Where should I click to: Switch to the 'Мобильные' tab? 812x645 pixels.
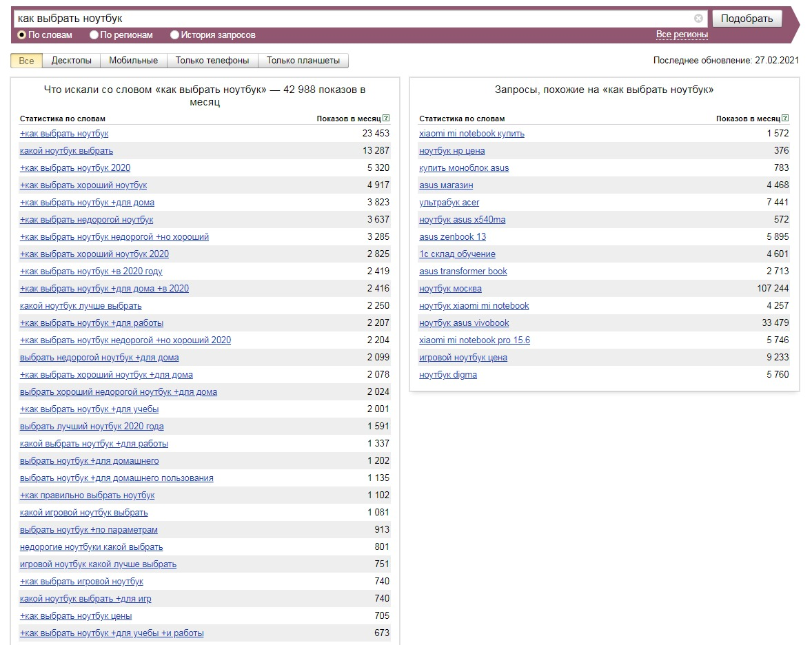(134, 61)
